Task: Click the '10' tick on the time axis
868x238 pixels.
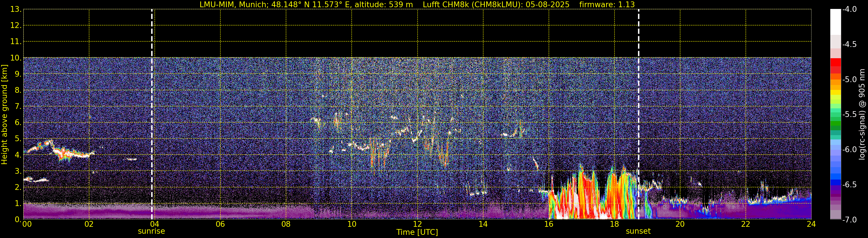Action: (352, 224)
